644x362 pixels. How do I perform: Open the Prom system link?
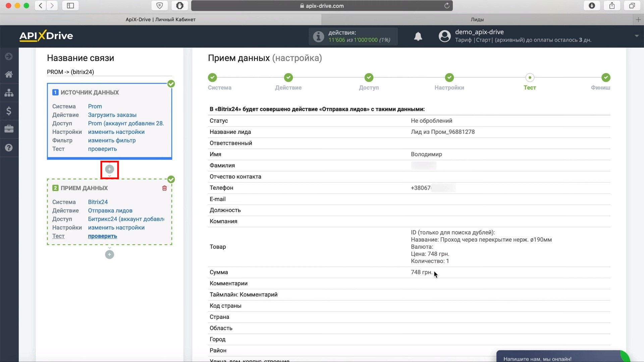pyautogui.click(x=95, y=106)
